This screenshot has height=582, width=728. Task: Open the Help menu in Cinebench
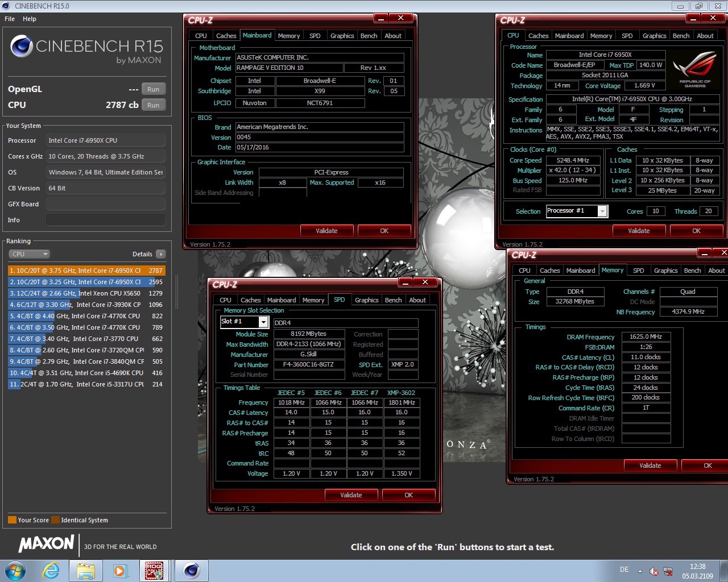click(x=30, y=19)
